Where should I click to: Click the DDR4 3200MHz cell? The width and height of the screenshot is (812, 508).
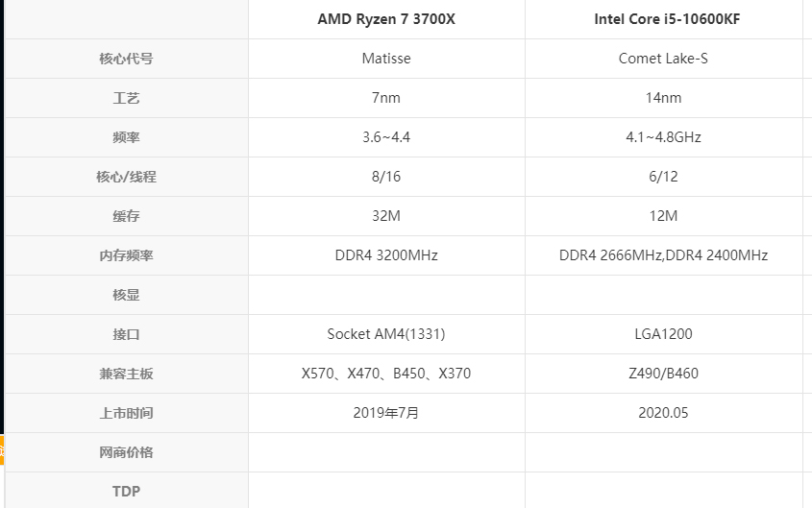[x=386, y=255]
